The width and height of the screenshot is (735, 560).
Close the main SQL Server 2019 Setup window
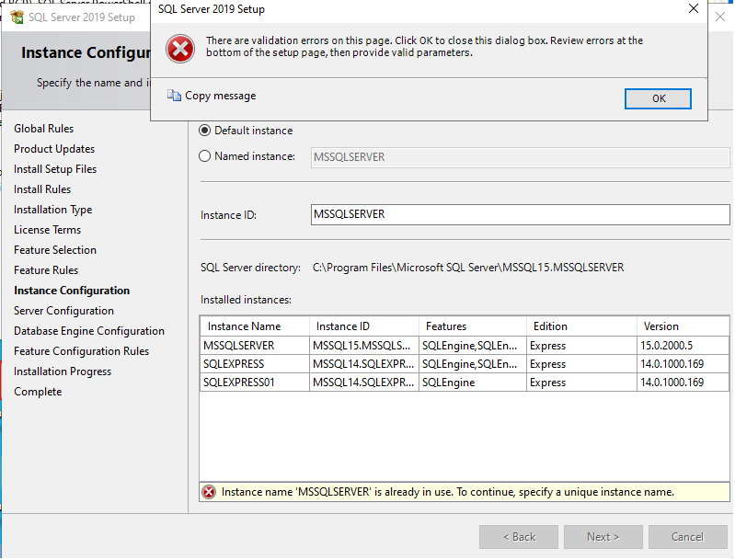point(720,17)
